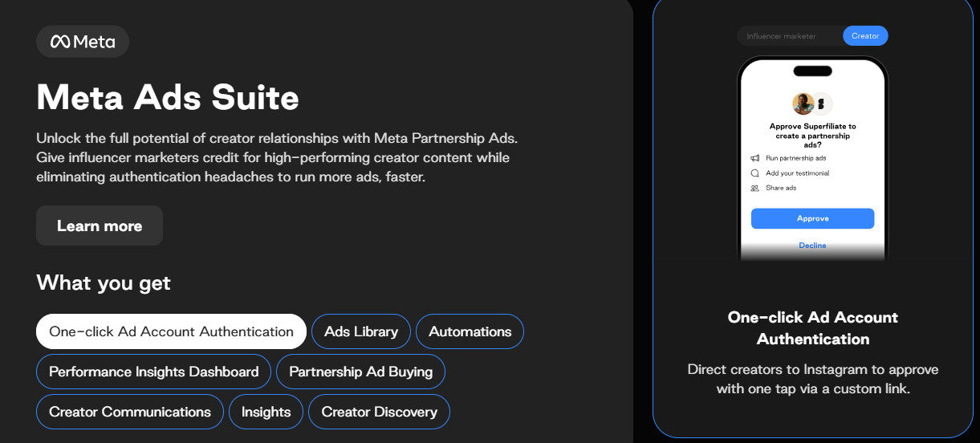Click 'Direct creators to Instagram' description text
This screenshot has height=443, width=980.
tap(813, 379)
